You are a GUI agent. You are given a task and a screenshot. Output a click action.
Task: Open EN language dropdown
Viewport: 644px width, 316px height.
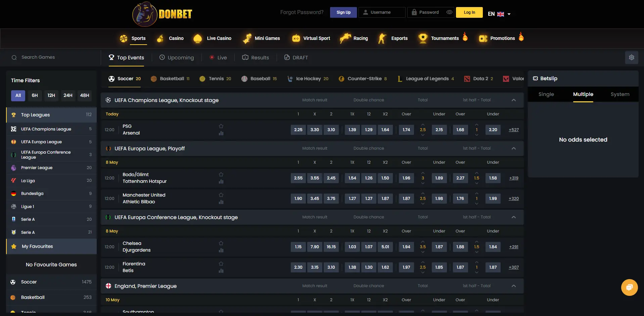(x=499, y=14)
